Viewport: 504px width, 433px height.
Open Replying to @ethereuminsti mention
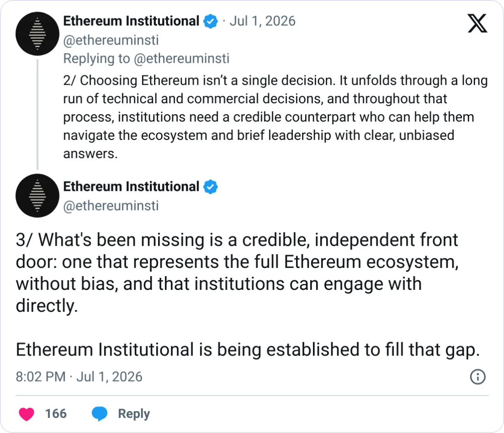(181, 59)
